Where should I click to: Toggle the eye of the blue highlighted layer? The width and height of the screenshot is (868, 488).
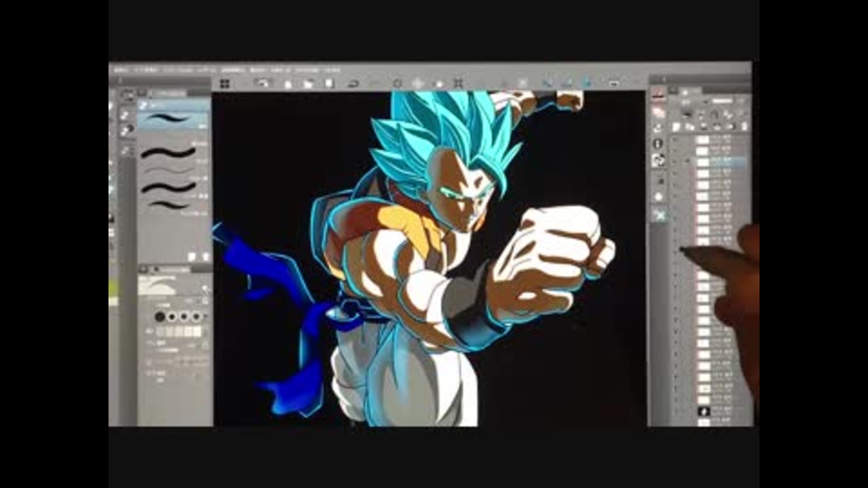(x=675, y=162)
